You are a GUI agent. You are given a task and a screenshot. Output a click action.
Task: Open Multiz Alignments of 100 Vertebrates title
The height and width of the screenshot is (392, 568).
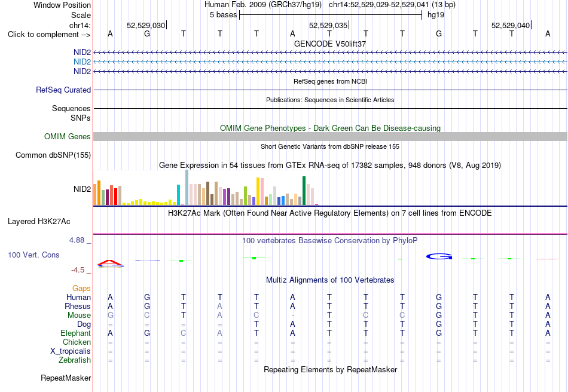[330, 280]
